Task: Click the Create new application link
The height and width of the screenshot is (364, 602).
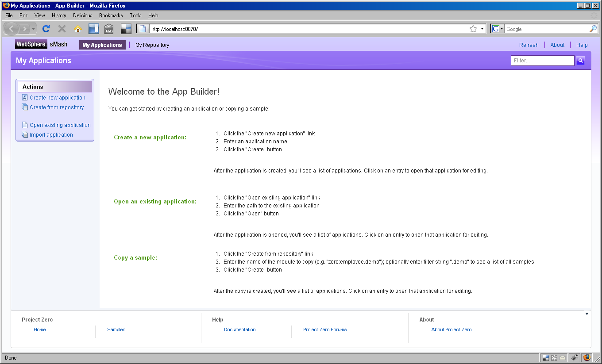Action: click(58, 98)
